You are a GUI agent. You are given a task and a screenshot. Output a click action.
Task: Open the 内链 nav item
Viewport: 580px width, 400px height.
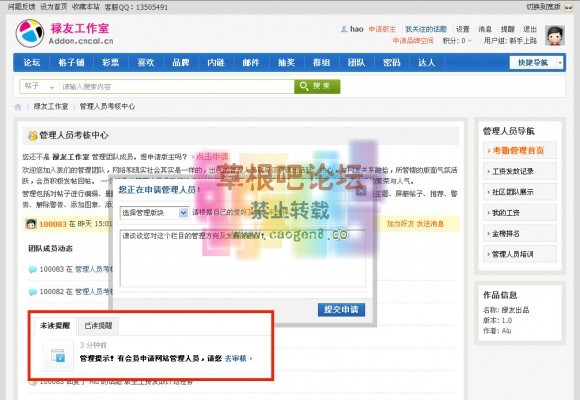216,63
